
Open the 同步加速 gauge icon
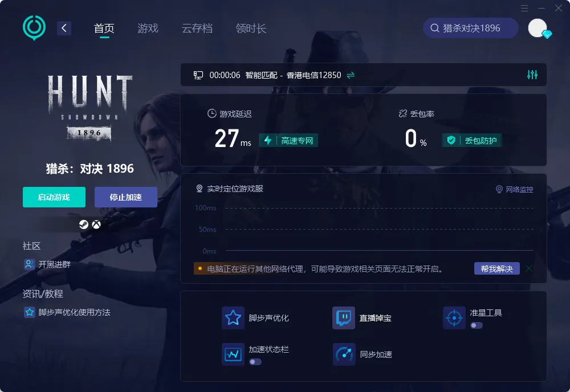click(x=344, y=354)
